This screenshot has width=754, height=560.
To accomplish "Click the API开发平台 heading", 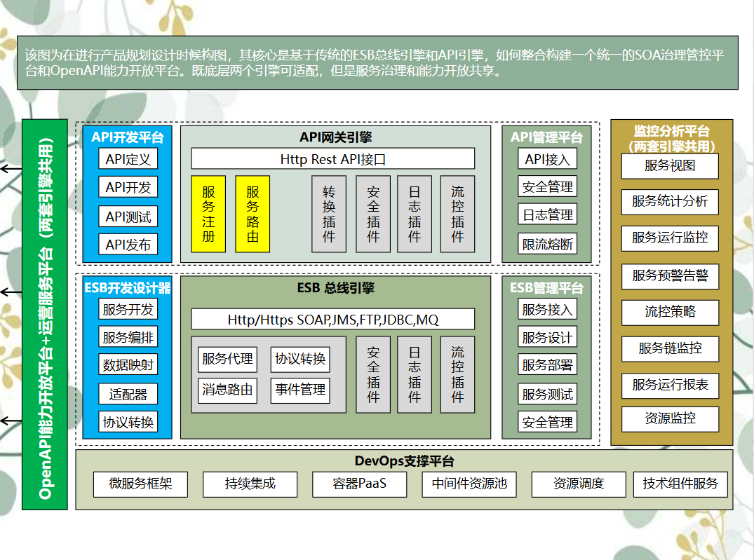I will point(128,137).
